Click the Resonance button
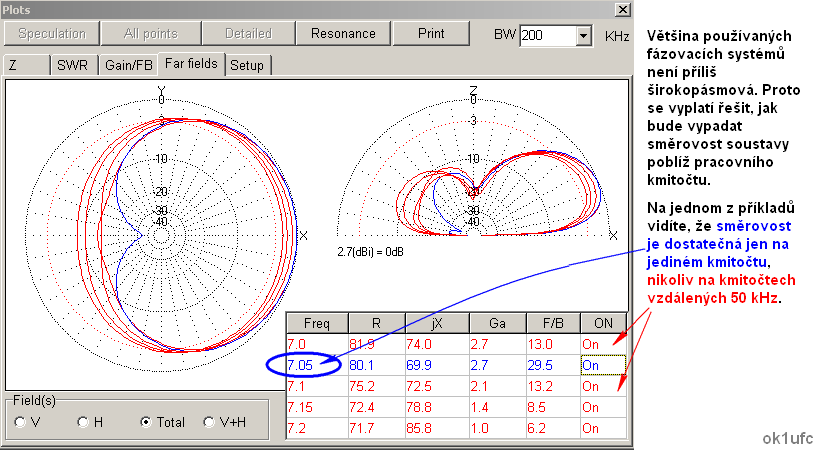Viewport: 820px width, 450px height. [343, 33]
